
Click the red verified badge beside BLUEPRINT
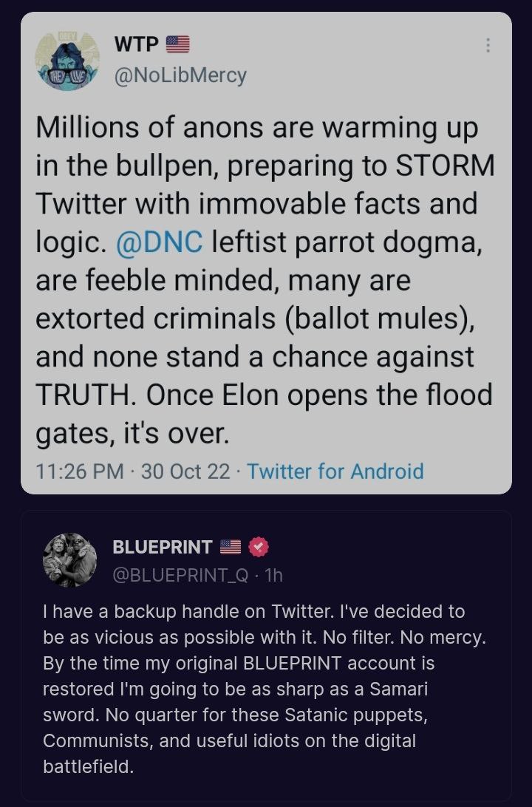point(258,547)
